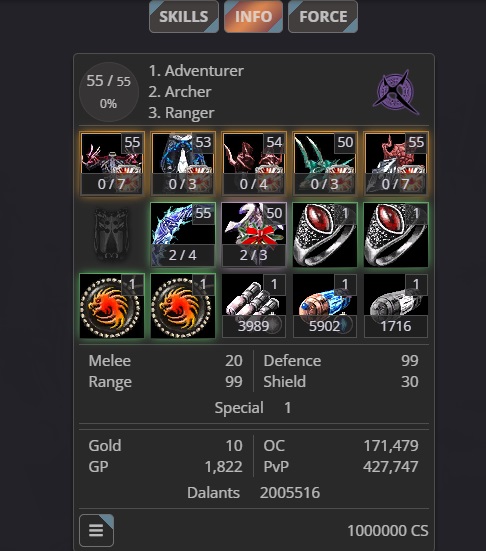Open the FORCE tab
This screenshot has height=551, width=486.
(323, 17)
